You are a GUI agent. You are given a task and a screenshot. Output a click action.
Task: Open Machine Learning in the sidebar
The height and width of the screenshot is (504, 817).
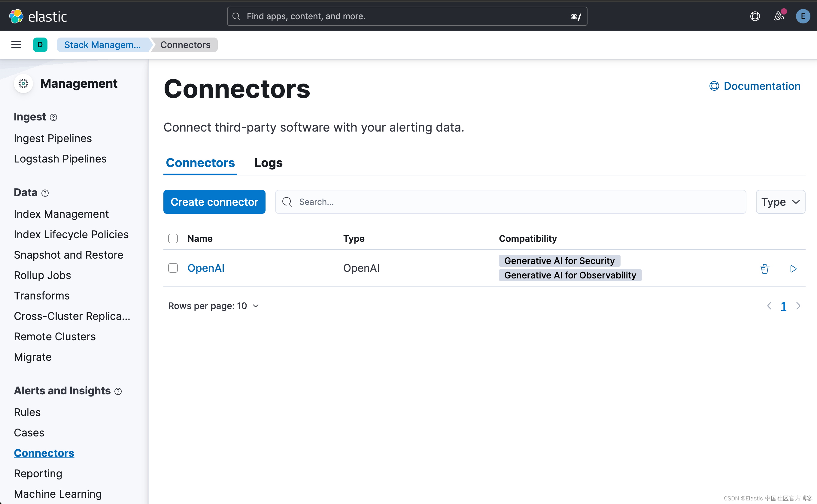58,494
